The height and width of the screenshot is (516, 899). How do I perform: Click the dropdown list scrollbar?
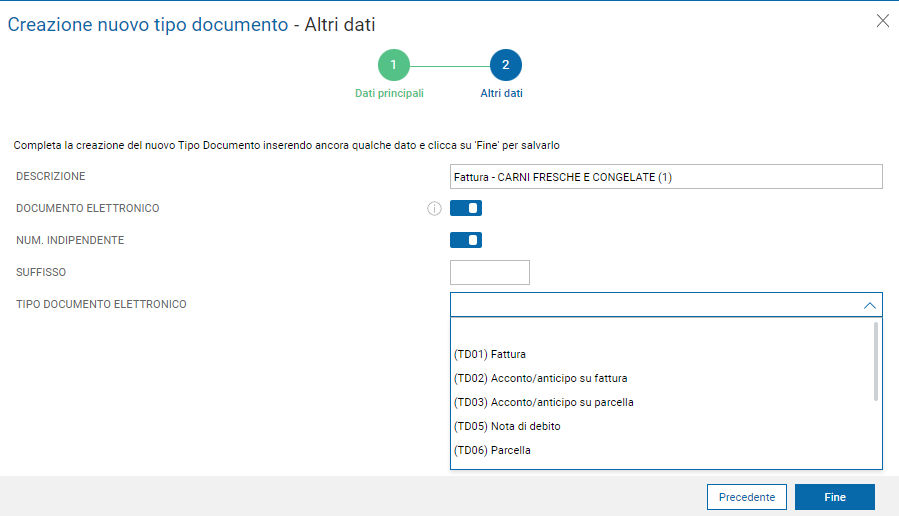(875, 361)
